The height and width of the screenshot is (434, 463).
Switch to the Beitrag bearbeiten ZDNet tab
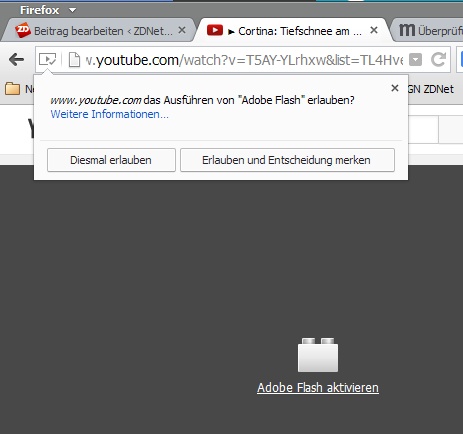[99, 31]
